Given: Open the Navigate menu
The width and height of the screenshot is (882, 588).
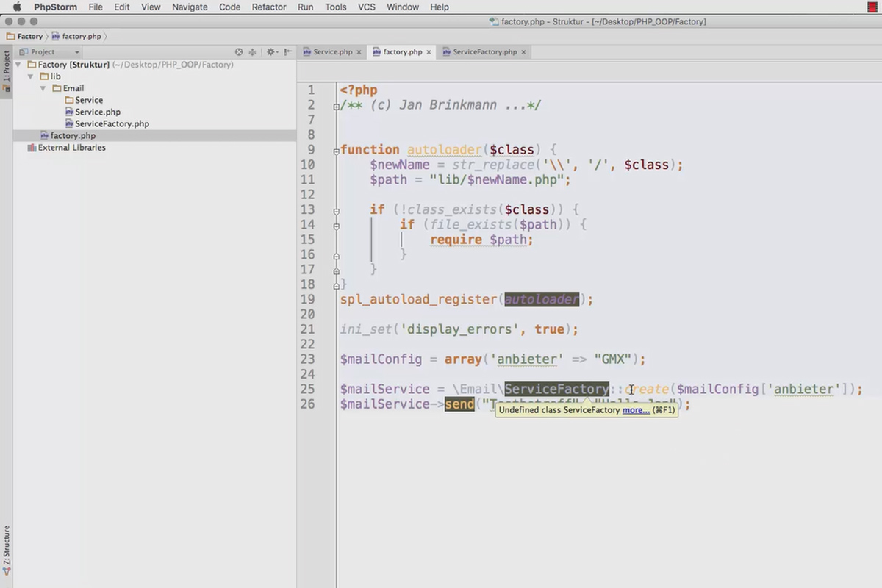Looking at the screenshot, I should (x=190, y=7).
